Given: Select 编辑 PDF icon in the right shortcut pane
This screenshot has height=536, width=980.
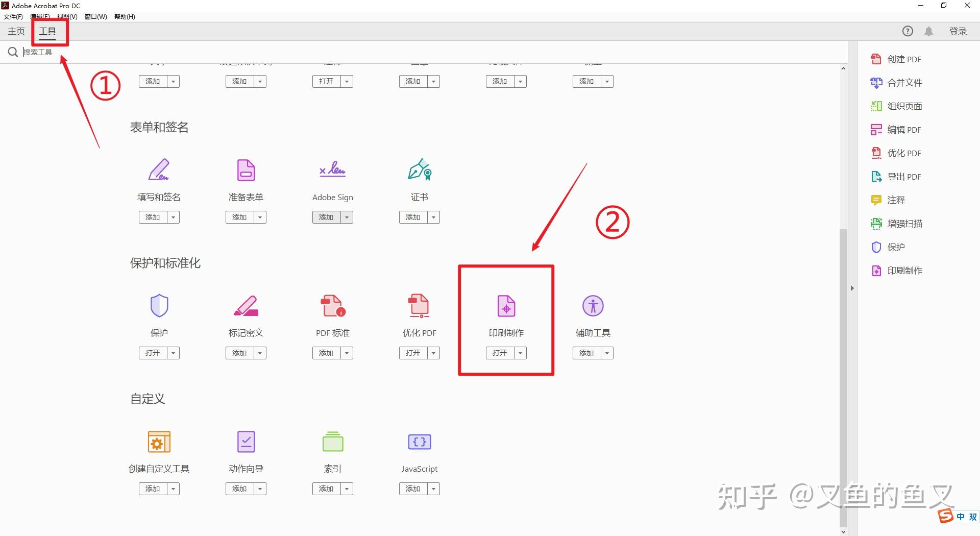Looking at the screenshot, I should tap(876, 130).
